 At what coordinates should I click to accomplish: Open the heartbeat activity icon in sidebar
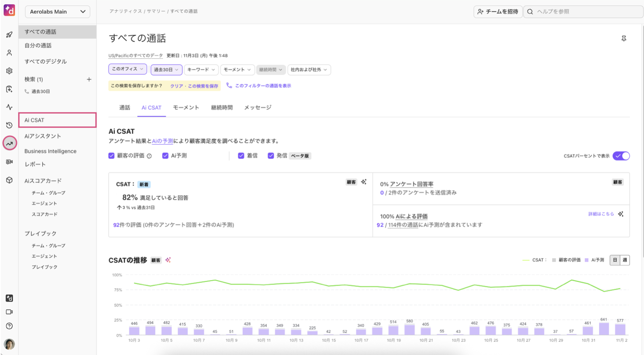[9, 107]
